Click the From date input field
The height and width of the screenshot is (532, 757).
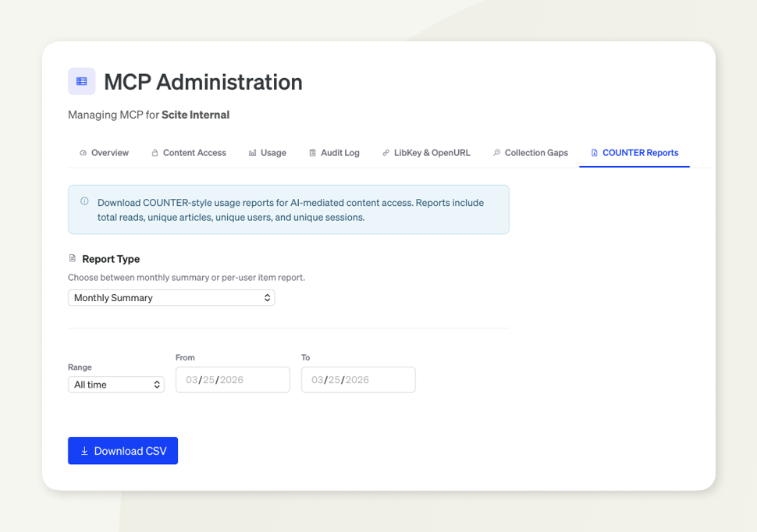click(233, 380)
